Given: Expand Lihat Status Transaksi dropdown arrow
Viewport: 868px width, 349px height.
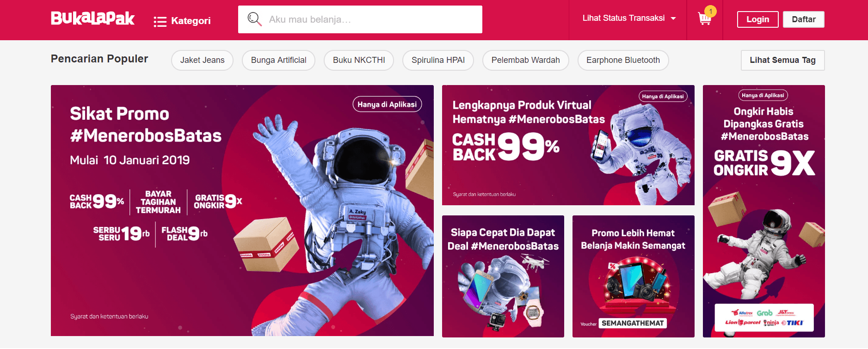Looking at the screenshot, I should click(x=673, y=18).
